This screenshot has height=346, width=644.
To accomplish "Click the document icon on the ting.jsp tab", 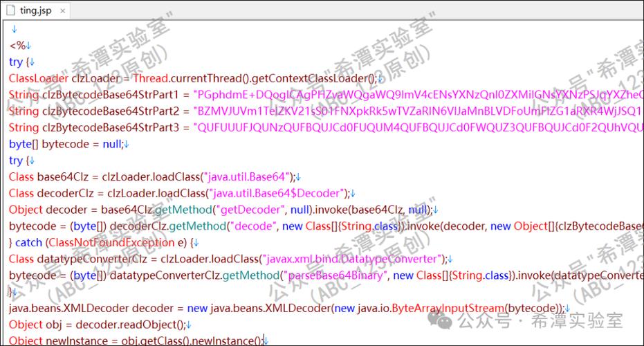I will [10, 10].
